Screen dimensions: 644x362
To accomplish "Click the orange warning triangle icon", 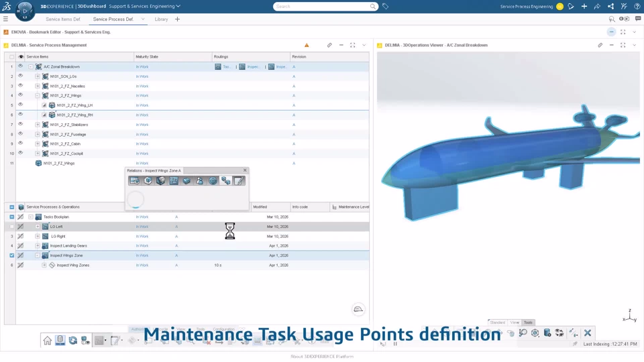I will [307, 45].
